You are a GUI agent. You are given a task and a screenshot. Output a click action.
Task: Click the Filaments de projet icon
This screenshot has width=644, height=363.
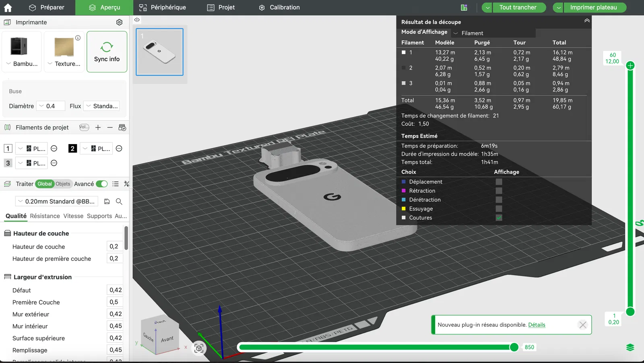(x=7, y=128)
